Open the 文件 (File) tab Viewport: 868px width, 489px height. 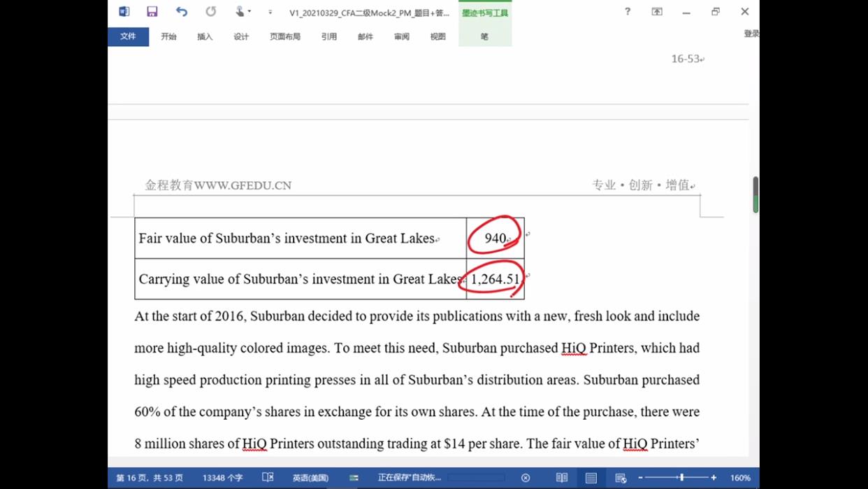click(128, 36)
